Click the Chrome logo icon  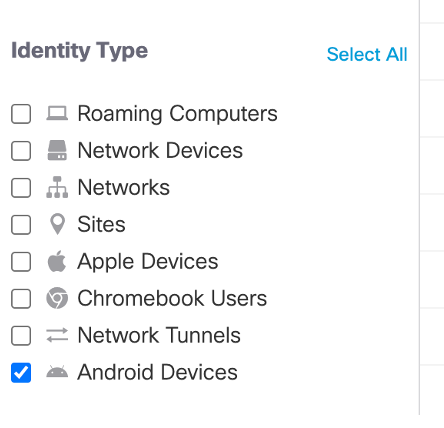[x=57, y=298]
